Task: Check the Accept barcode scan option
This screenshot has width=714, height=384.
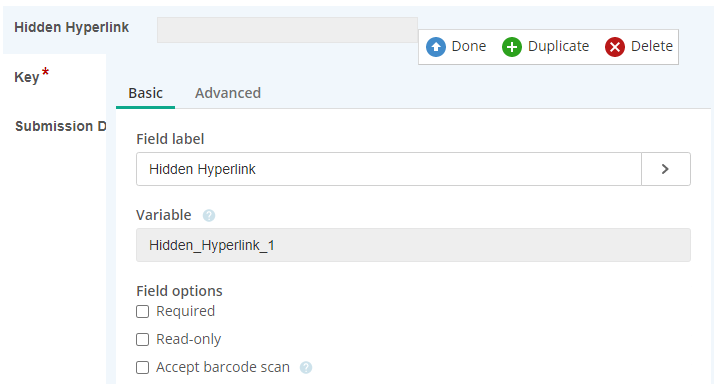Action: 143,368
